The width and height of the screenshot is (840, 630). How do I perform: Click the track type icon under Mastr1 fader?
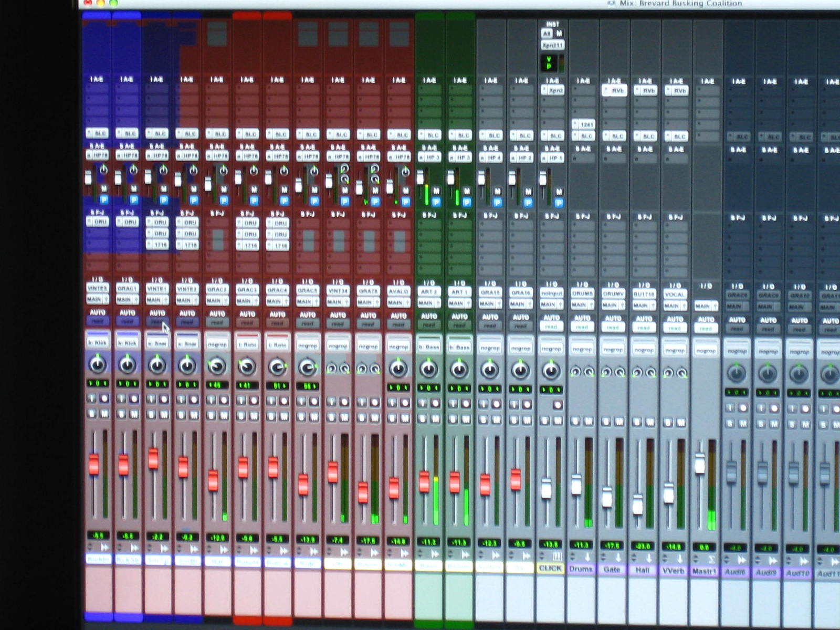[x=711, y=559]
